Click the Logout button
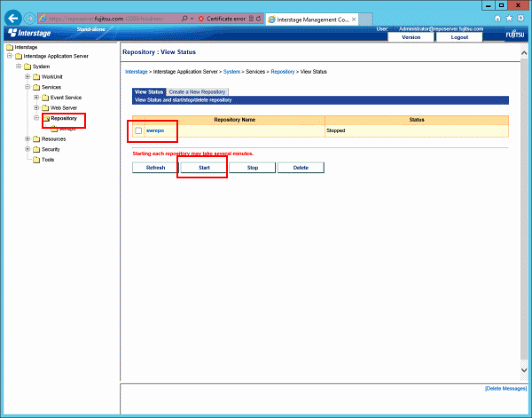The height and width of the screenshot is (418, 532). (x=459, y=37)
